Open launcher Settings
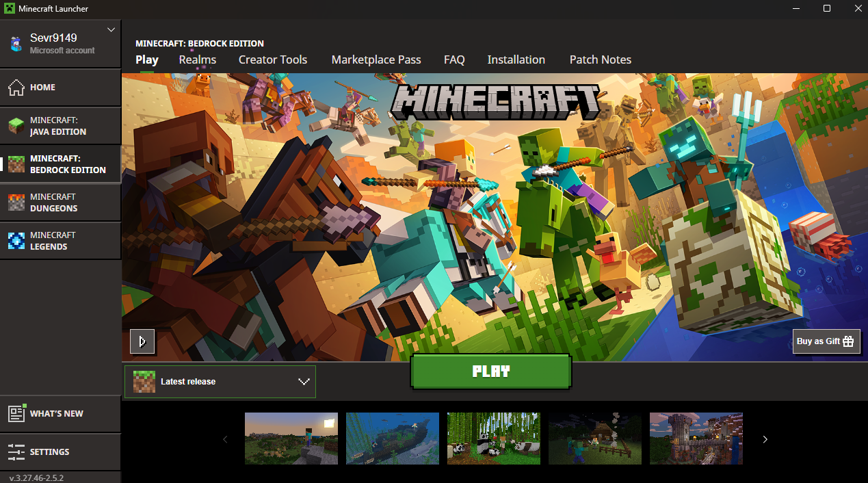Image resolution: width=868 pixels, height=483 pixels. 60,452
